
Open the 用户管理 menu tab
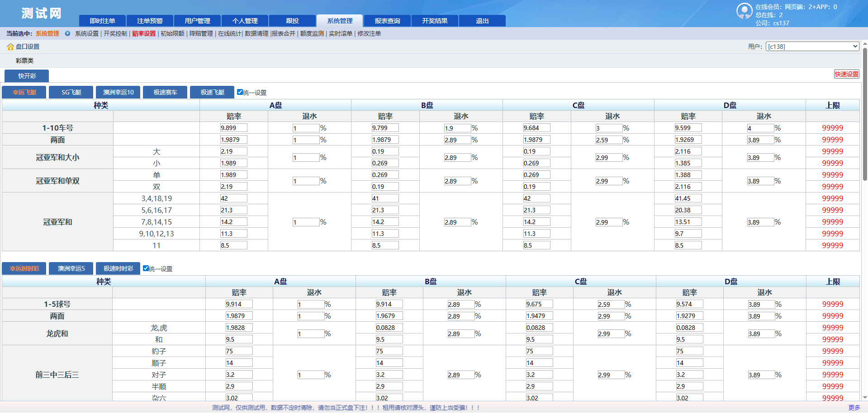tap(197, 21)
